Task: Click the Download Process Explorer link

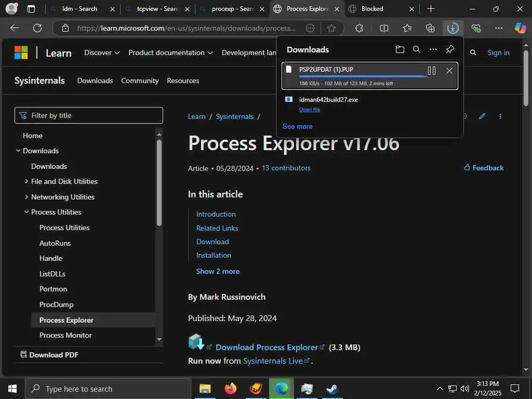Action: point(267,348)
